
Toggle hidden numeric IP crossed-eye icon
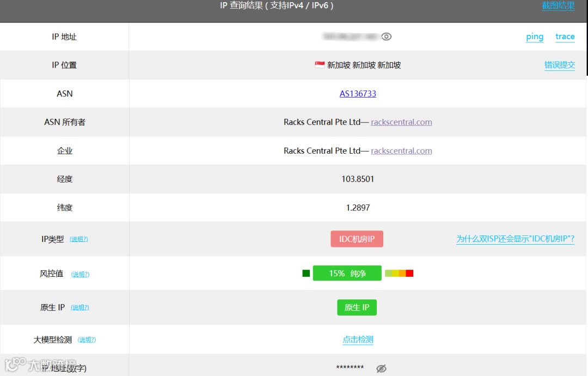(381, 368)
